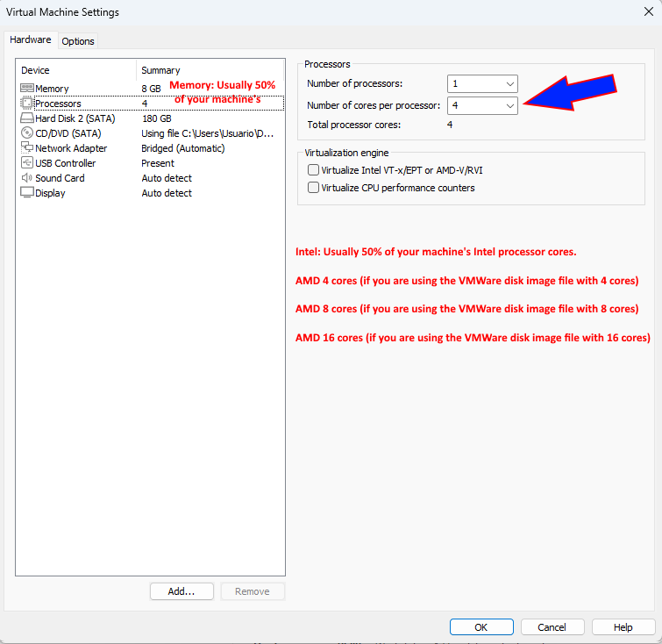This screenshot has height=644, width=662.
Task: Click the Processors chip icon
Action: 26,104
